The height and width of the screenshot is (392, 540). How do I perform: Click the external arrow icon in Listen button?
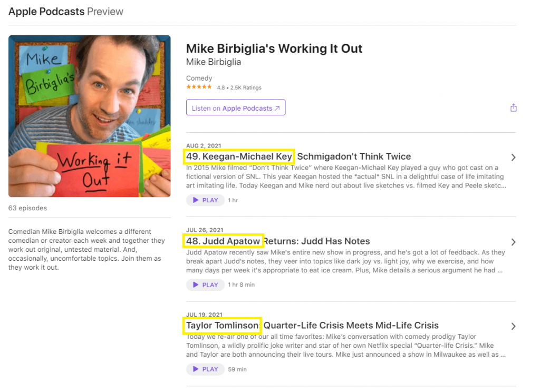pyautogui.click(x=277, y=108)
